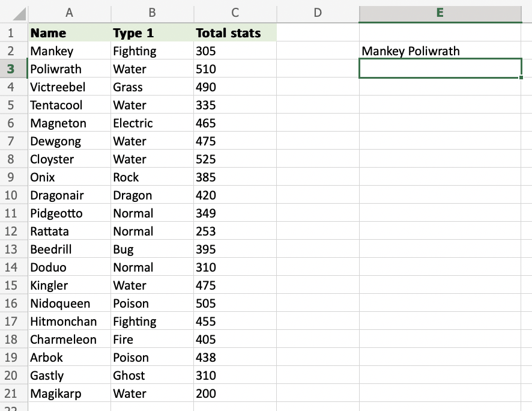Select column header B
The height and width of the screenshot is (411, 532).
tap(151, 12)
